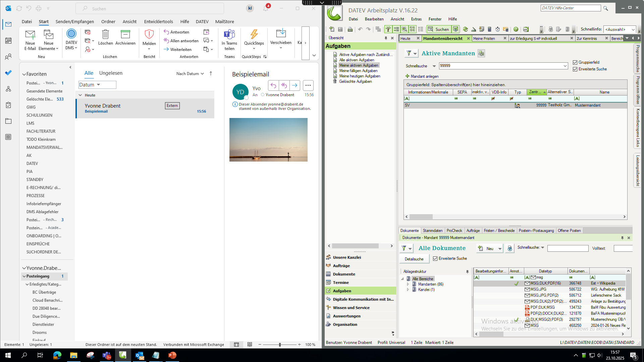
Task: Open the Schnellinfo Auswahl dropdown
Action: pos(620,29)
